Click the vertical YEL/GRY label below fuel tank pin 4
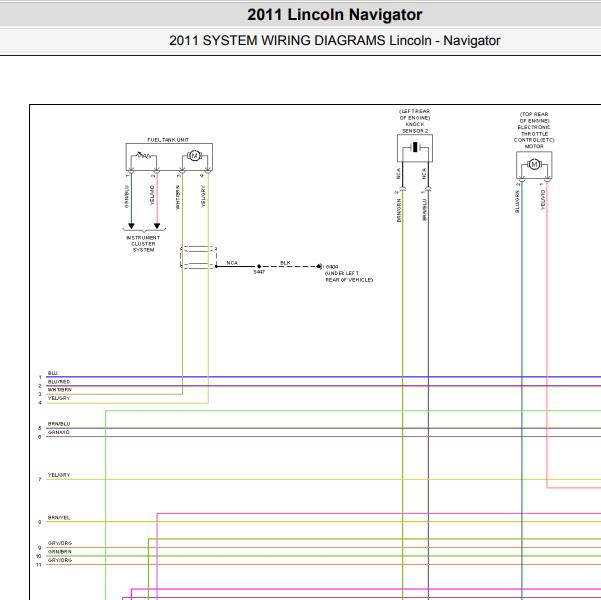 [x=203, y=196]
